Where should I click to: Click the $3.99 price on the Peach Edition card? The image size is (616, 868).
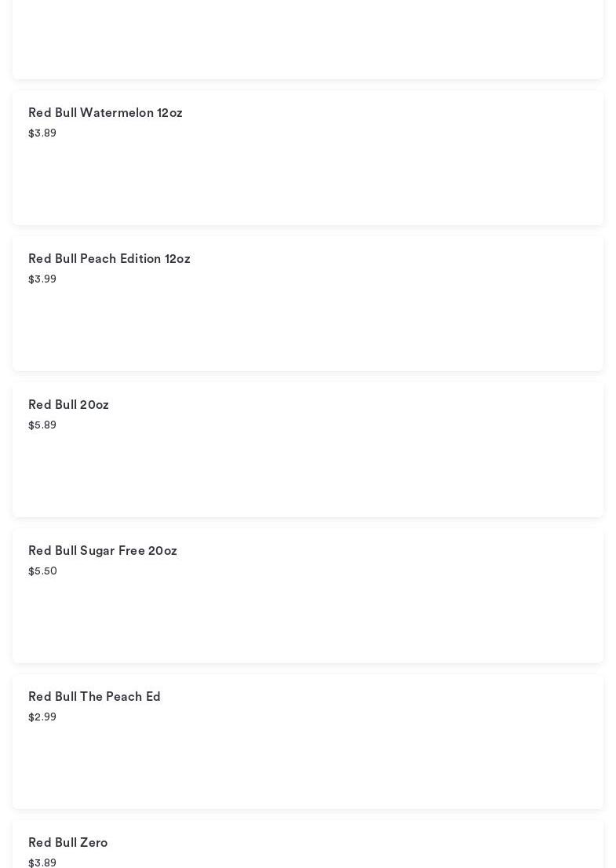click(x=42, y=279)
